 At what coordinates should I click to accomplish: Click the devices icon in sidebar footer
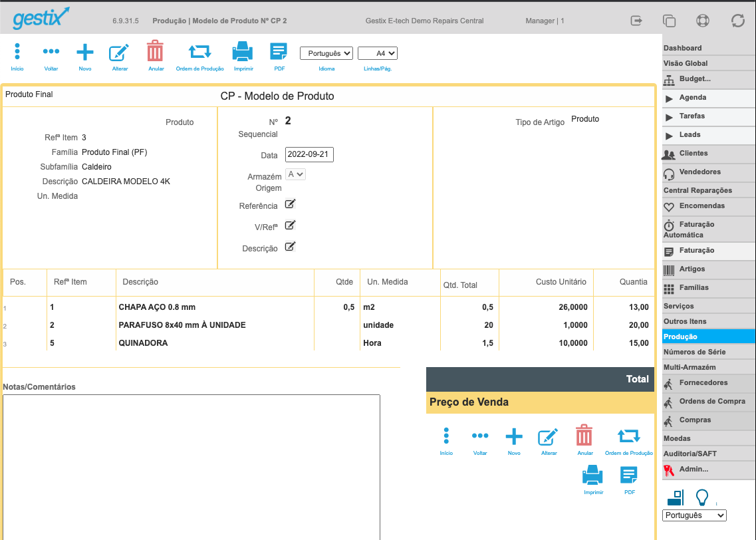(x=676, y=497)
